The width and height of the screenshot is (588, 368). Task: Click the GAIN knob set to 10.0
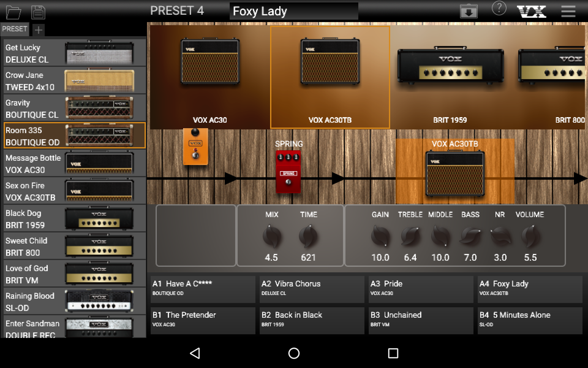pos(380,236)
